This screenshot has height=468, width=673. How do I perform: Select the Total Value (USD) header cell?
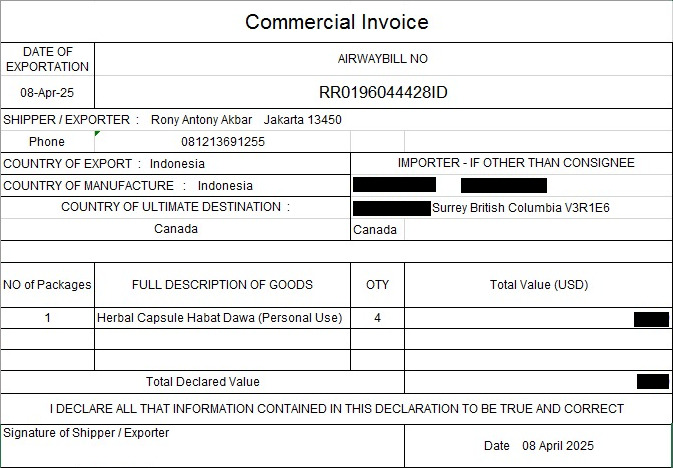[539, 285]
